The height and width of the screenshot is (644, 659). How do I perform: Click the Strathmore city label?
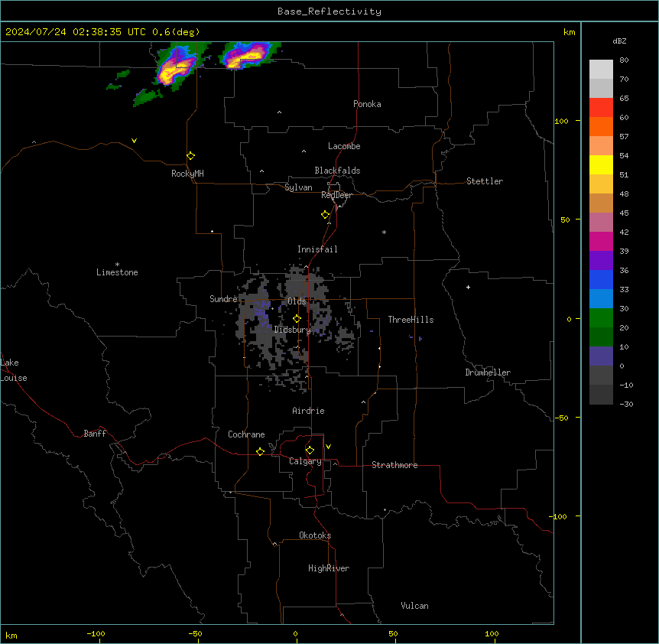click(x=394, y=465)
